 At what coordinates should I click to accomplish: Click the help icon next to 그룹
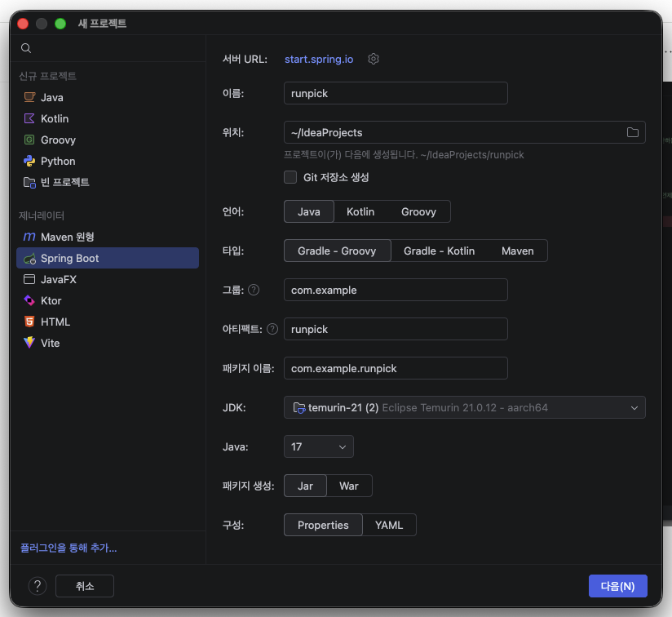click(x=254, y=290)
